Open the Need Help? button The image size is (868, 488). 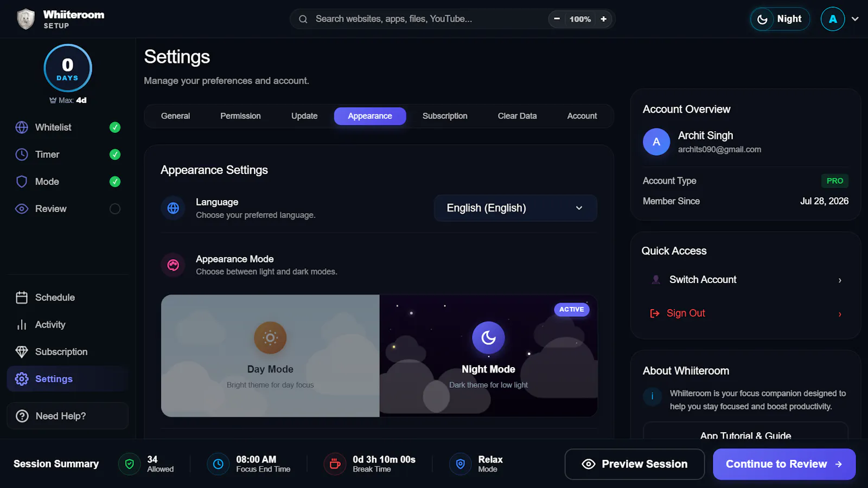coord(68,416)
